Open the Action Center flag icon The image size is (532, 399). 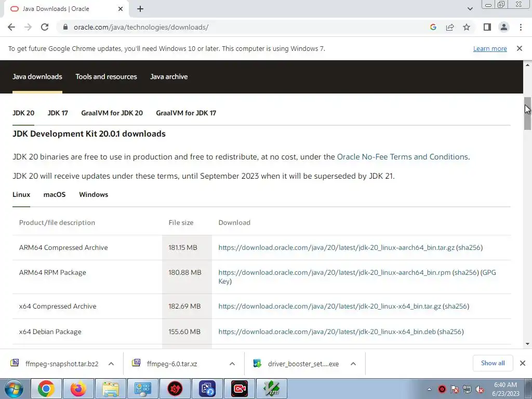(454, 389)
